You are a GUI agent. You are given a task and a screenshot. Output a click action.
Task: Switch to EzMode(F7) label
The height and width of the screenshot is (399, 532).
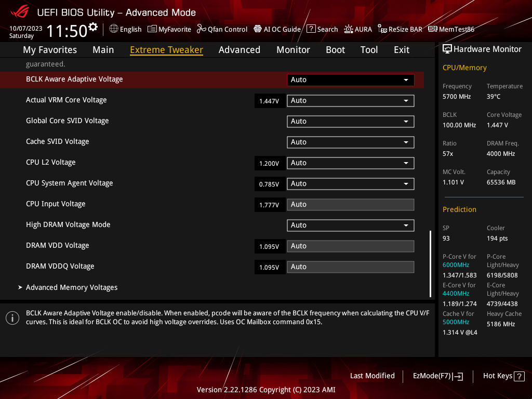click(x=432, y=376)
